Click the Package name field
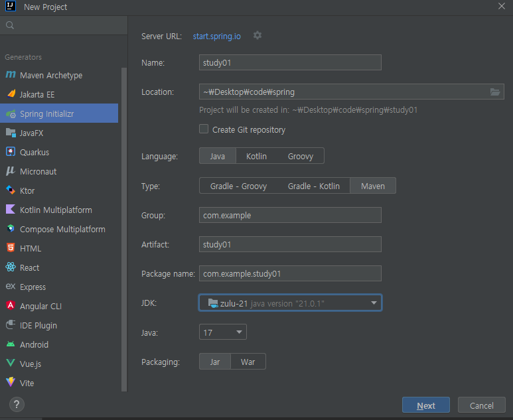Image resolution: width=513 pixels, height=420 pixels. coord(290,273)
